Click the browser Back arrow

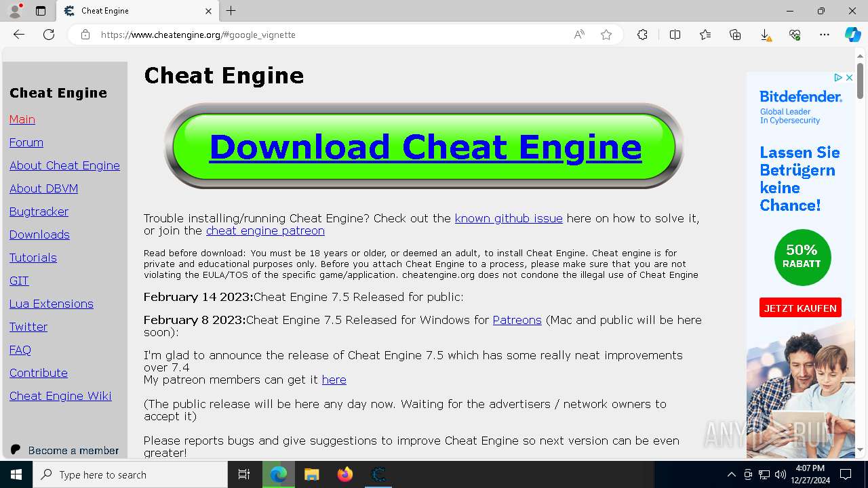pos(19,35)
